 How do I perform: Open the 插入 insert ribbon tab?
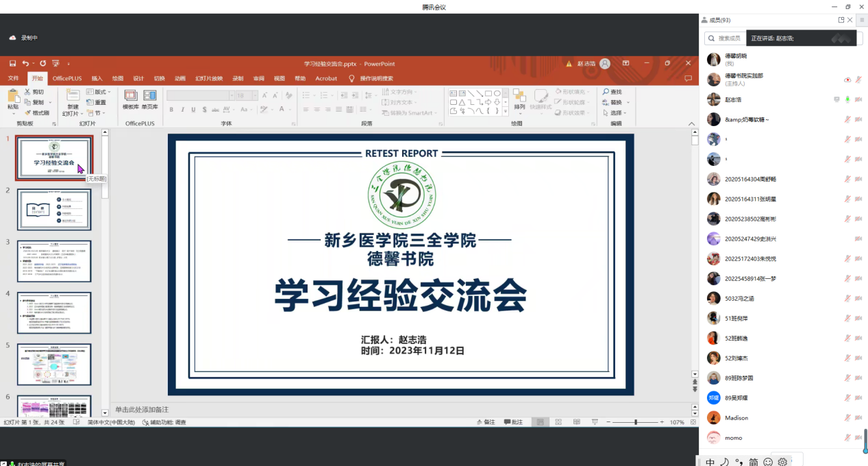pyautogui.click(x=97, y=78)
